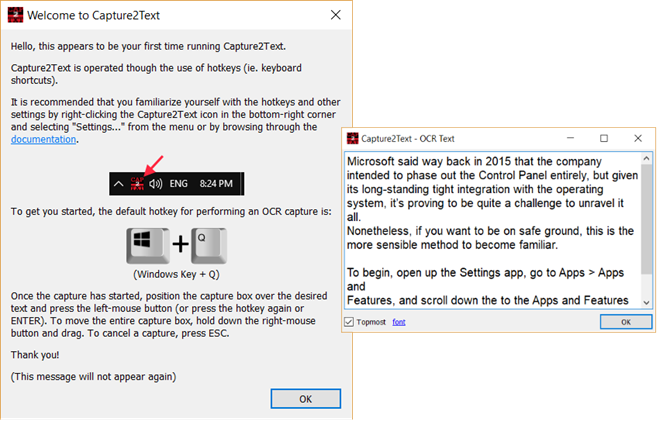Click OK in the Welcome to Capture2Text dialog

[x=306, y=399]
